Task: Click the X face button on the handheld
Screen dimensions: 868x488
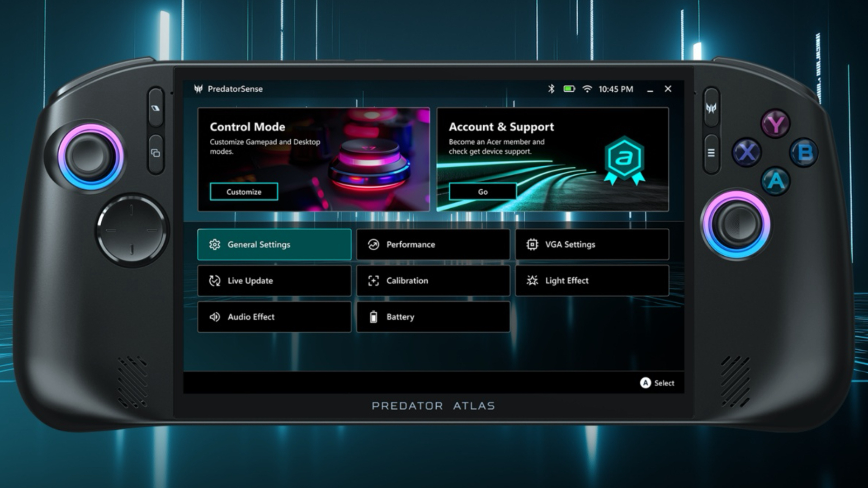Action: click(747, 152)
